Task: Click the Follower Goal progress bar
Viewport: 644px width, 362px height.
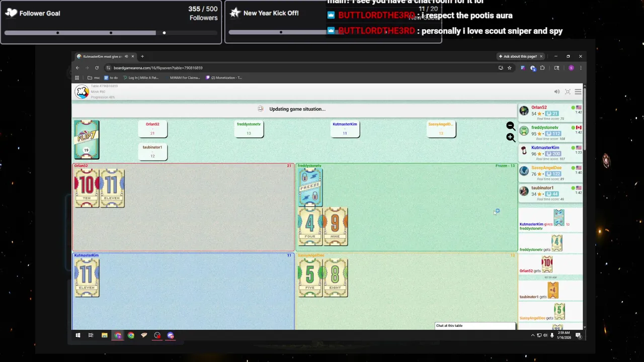Action: pos(111,33)
